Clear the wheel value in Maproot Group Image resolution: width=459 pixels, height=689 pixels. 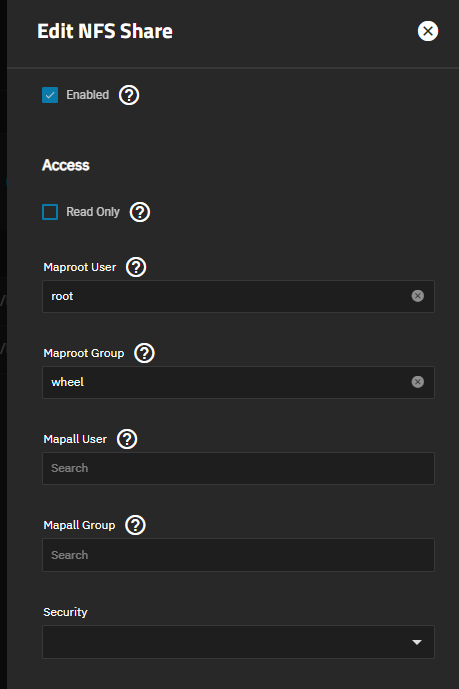click(417, 382)
